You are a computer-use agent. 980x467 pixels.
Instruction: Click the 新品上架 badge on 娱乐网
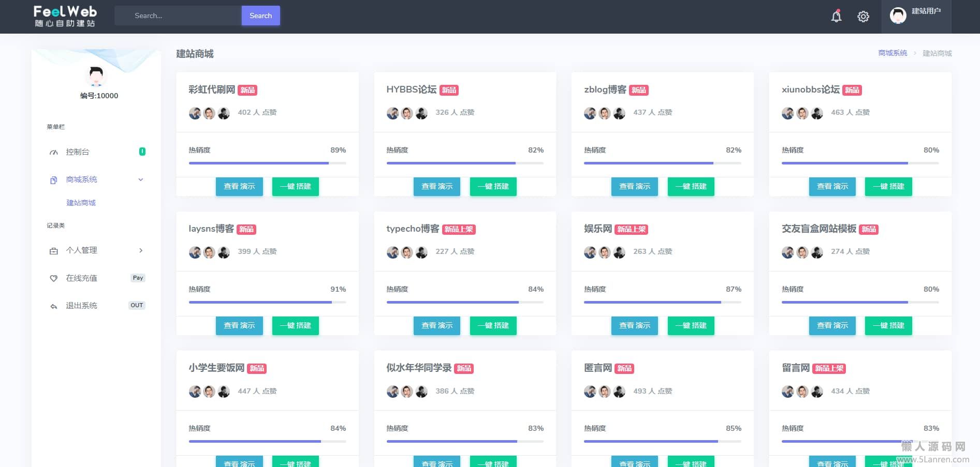click(x=632, y=229)
